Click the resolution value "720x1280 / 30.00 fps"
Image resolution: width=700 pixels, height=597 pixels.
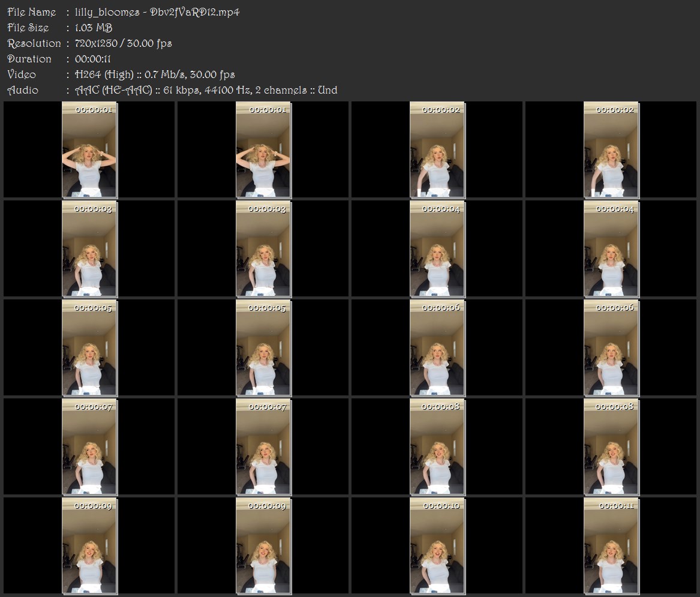[123, 43]
